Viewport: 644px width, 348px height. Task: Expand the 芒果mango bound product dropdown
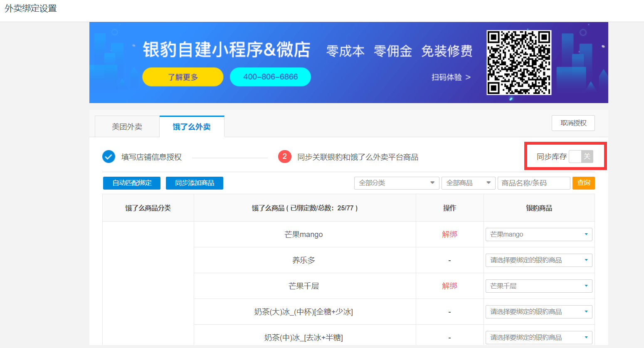538,234
